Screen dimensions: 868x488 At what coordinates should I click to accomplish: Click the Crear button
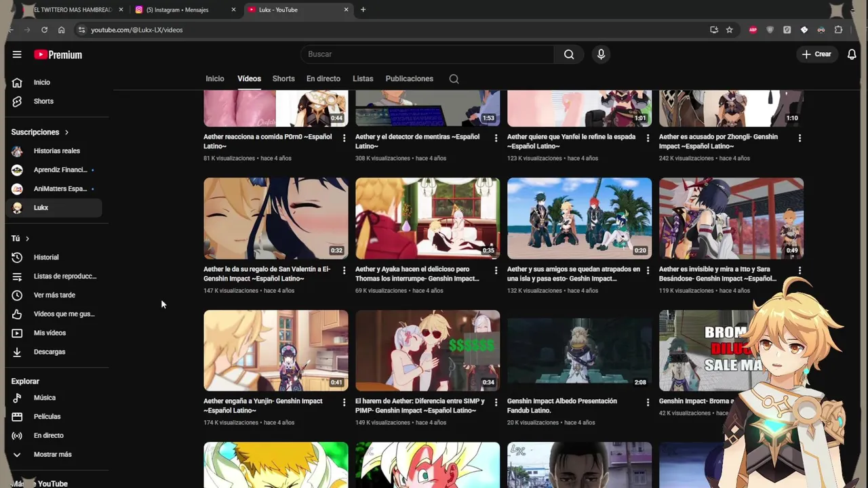(816, 54)
